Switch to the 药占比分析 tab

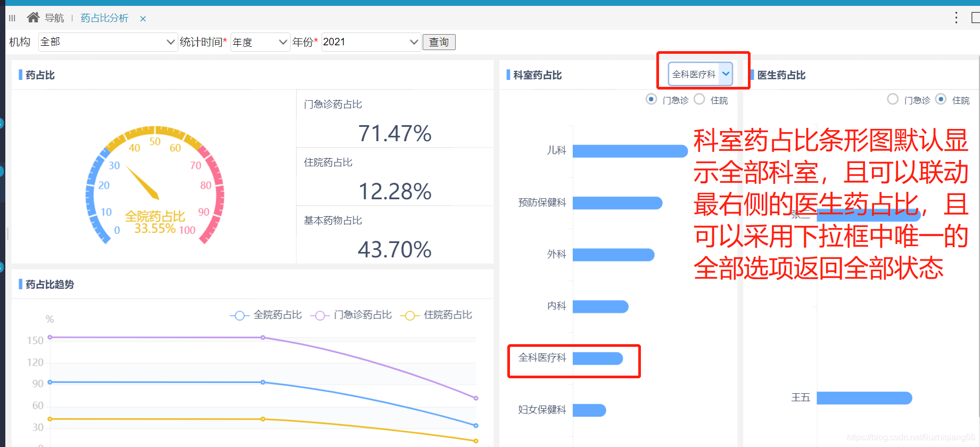point(104,18)
